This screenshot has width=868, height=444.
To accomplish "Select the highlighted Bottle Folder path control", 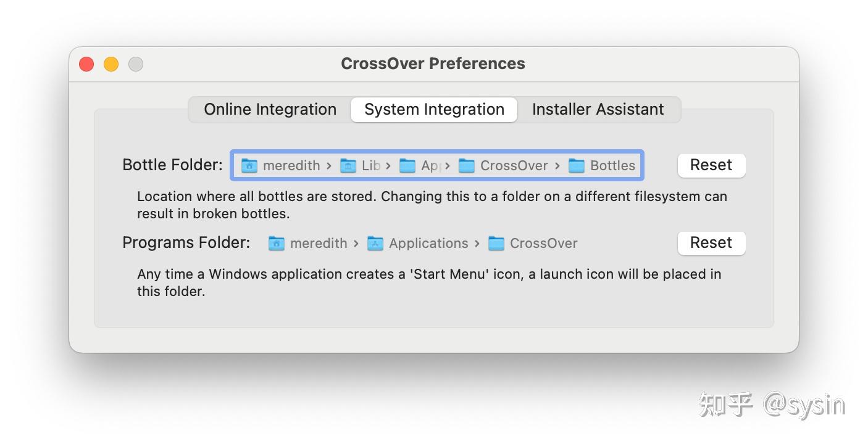I will click(x=436, y=165).
